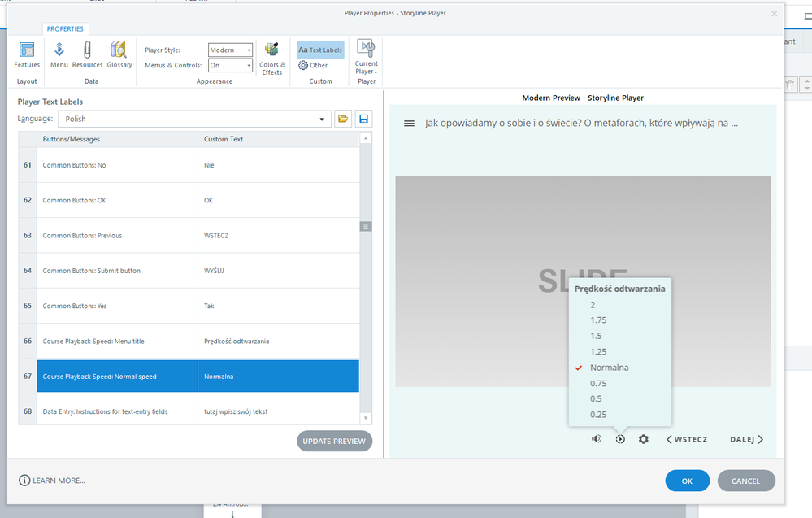Open the Glossary settings

tap(119, 54)
